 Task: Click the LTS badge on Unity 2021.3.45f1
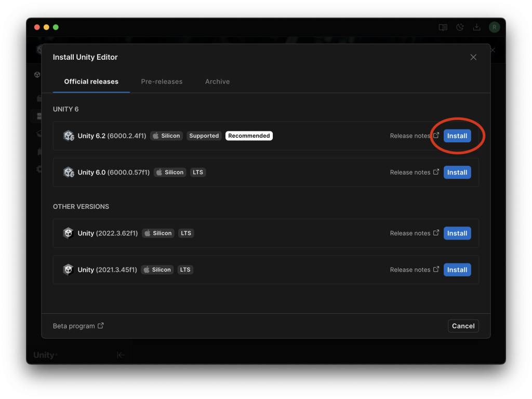pyautogui.click(x=185, y=270)
